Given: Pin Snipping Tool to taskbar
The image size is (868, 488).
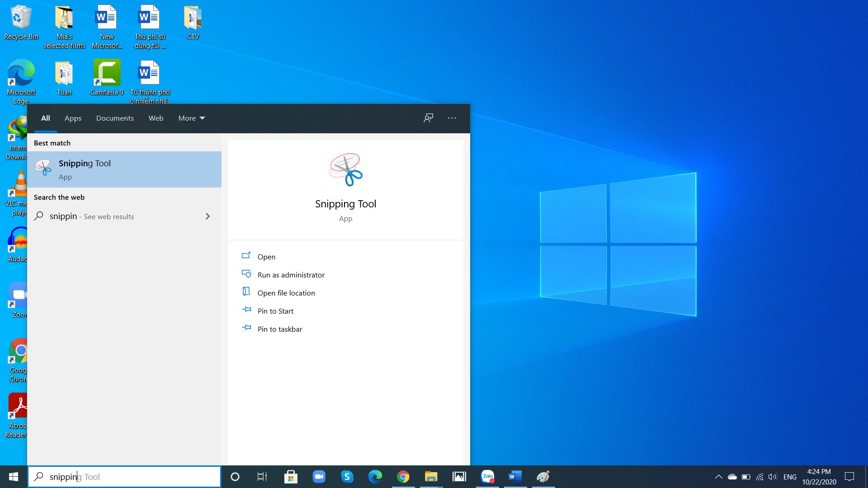Looking at the screenshot, I should [x=279, y=328].
